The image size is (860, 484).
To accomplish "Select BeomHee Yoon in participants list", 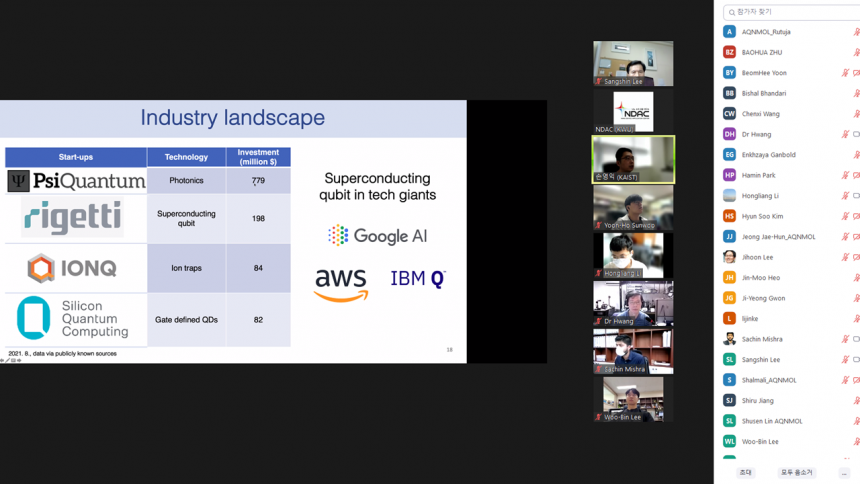I will [764, 72].
